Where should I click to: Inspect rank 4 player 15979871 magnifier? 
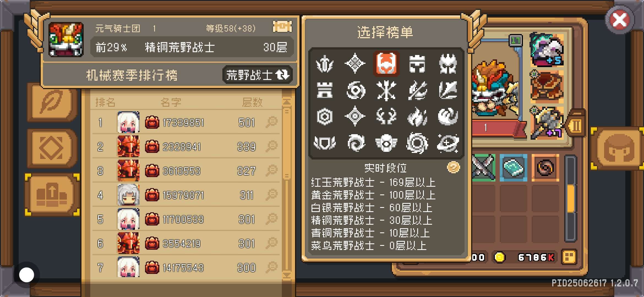click(x=271, y=195)
